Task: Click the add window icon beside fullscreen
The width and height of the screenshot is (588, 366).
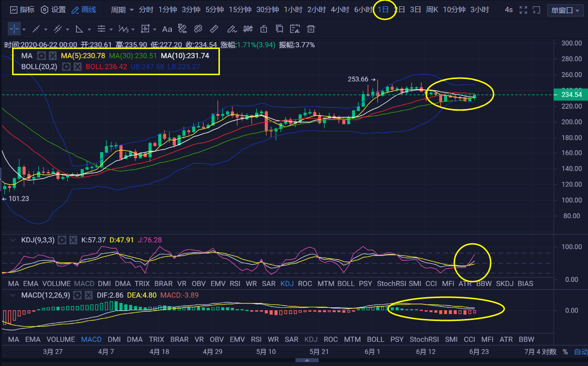Action: pyautogui.click(x=536, y=10)
